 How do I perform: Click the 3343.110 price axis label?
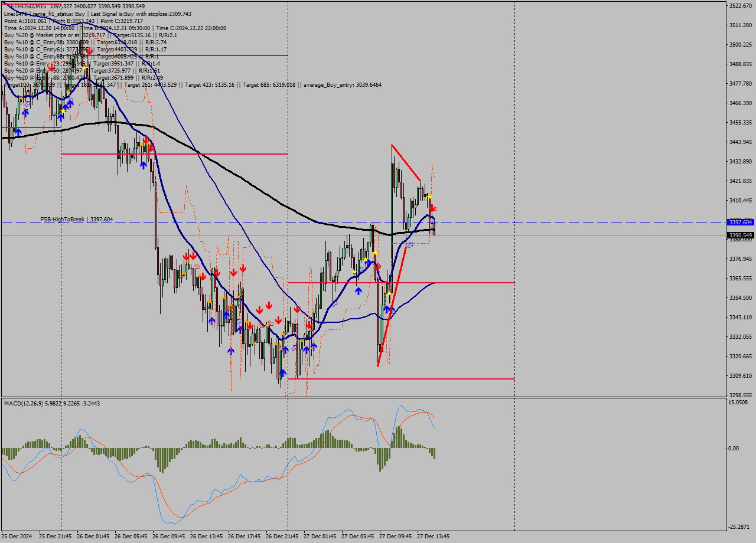tap(741, 317)
